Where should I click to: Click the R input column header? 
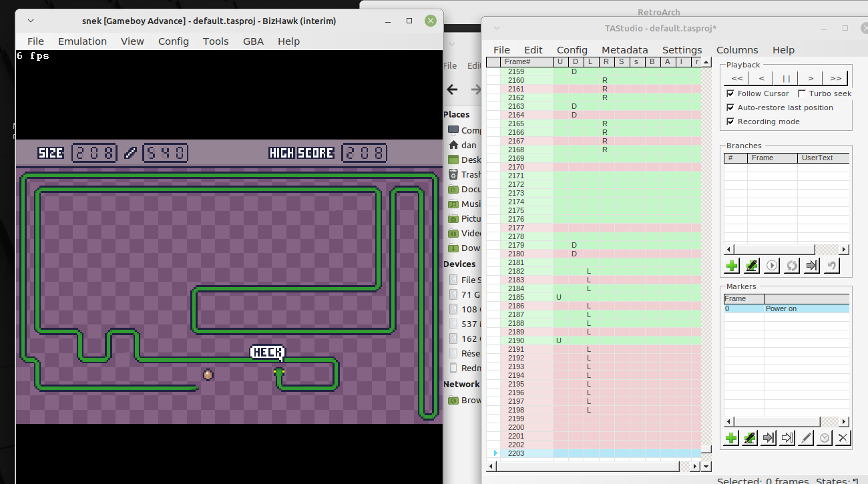point(606,62)
